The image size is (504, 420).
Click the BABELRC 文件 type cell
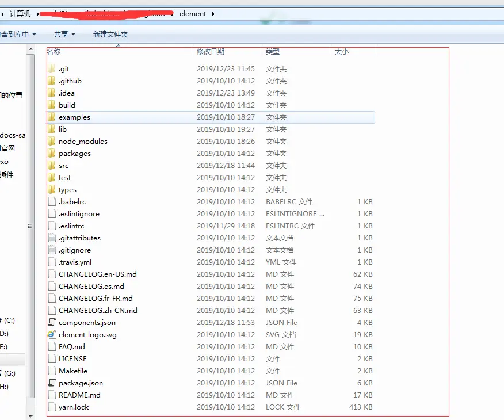click(289, 202)
